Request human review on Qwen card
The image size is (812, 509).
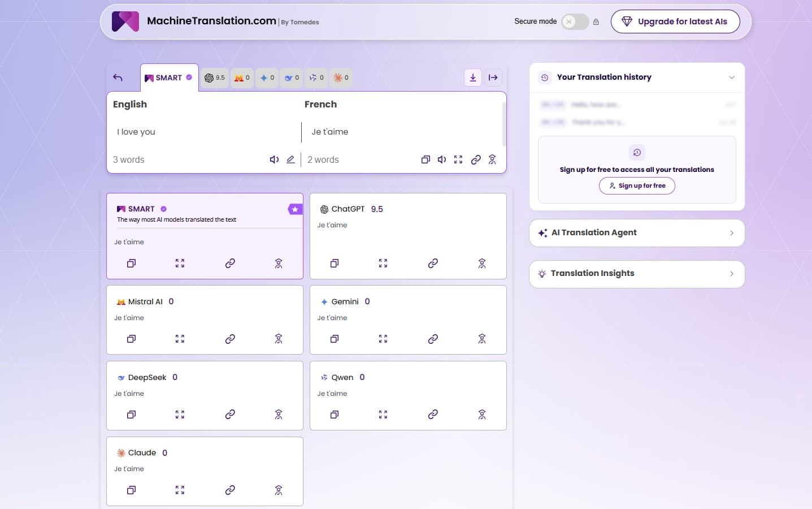(482, 415)
